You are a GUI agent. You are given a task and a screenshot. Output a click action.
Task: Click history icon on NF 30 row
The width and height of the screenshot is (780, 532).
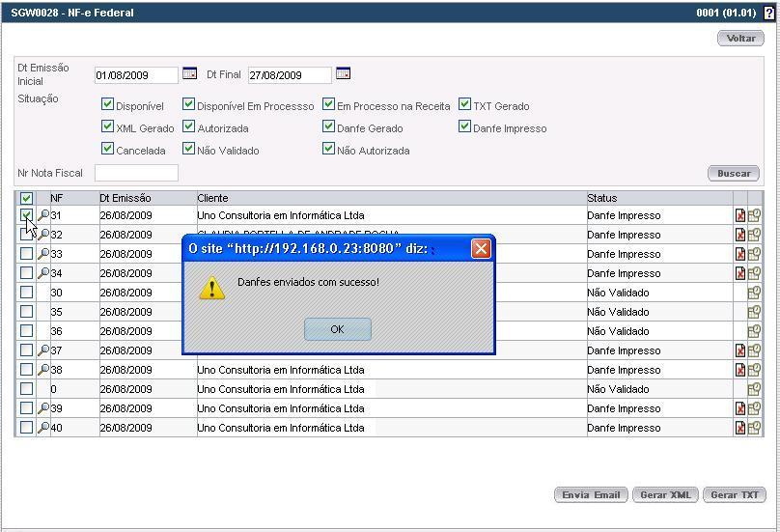[x=754, y=293]
